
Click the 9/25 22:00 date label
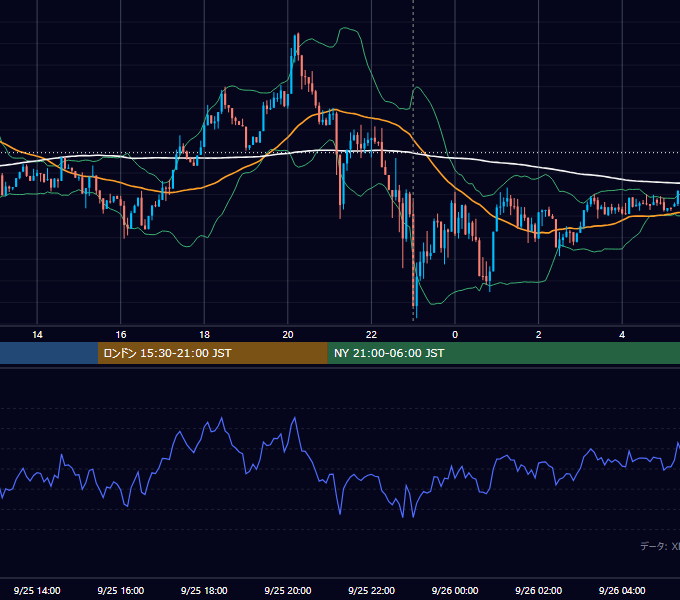371,590
